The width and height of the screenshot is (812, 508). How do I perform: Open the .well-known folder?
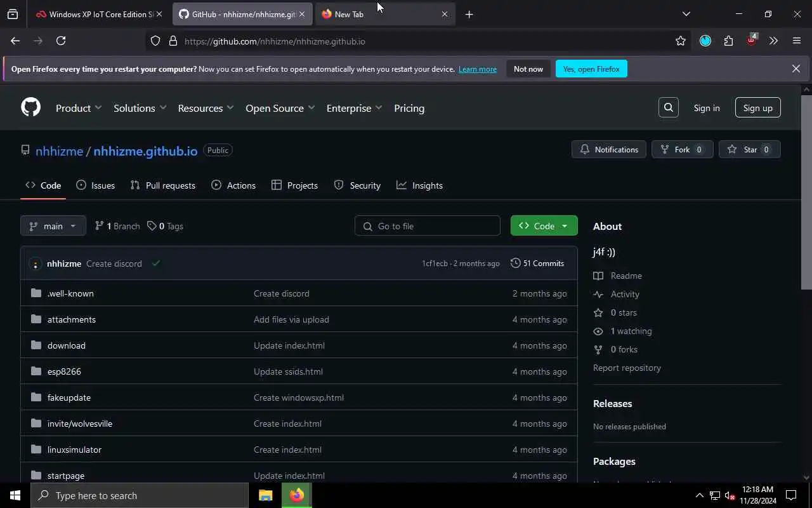[x=70, y=293]
